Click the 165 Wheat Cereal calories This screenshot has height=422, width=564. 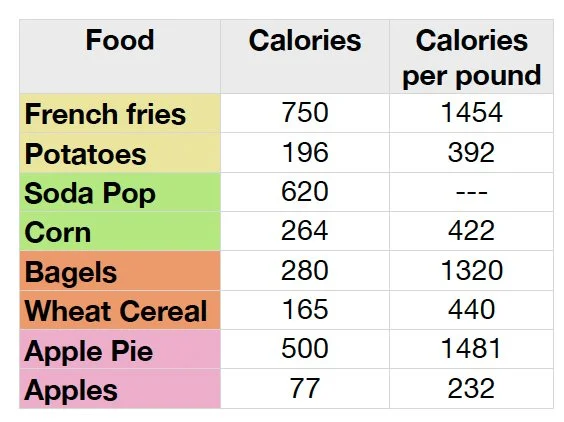click(x=305, y=310)
